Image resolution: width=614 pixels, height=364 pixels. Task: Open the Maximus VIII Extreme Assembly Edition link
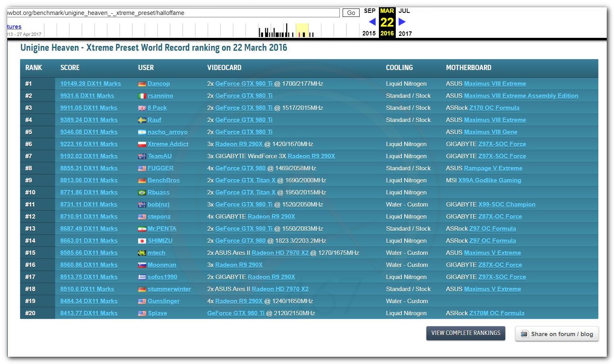[x=521, y=96]
